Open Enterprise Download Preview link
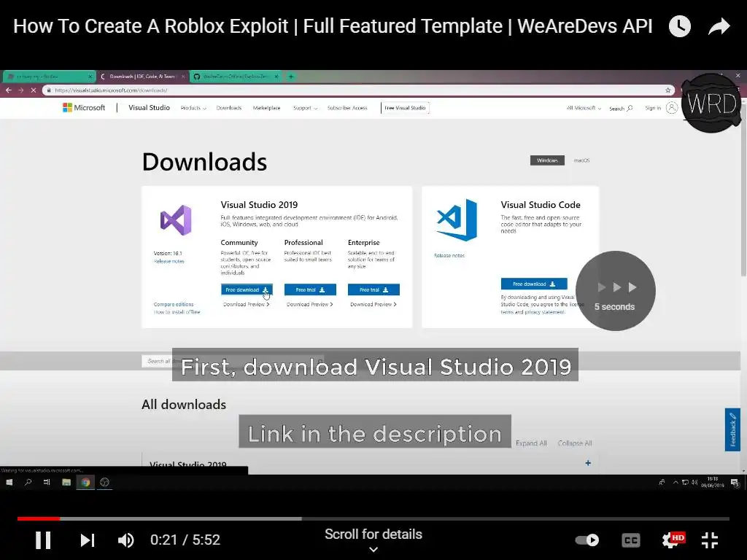The width and height of the screenshot is (747, 560). click(x=373, y=304)
